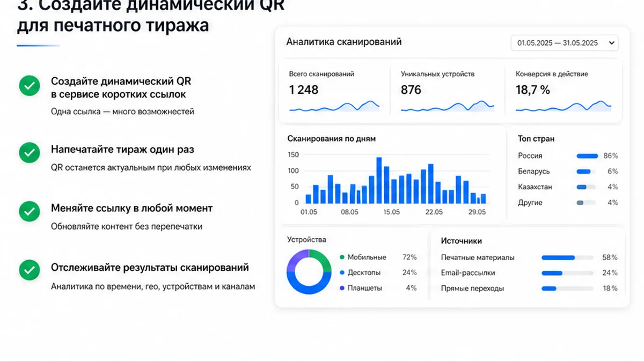Viewport: 644px width, 362px height.
Task: Click the Email-рассылки 24% bar
Action: click(567, 273)
